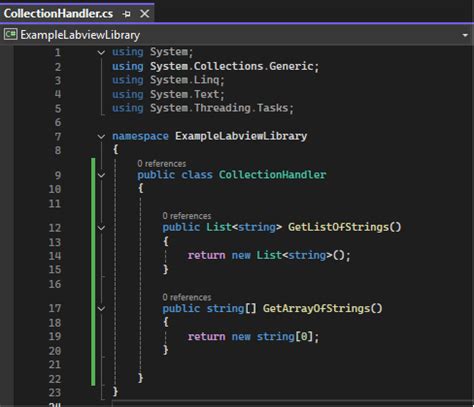This screenshot has width=474, height=407.
Task: Click line number 14 in the margin
Action: point(55,256)
